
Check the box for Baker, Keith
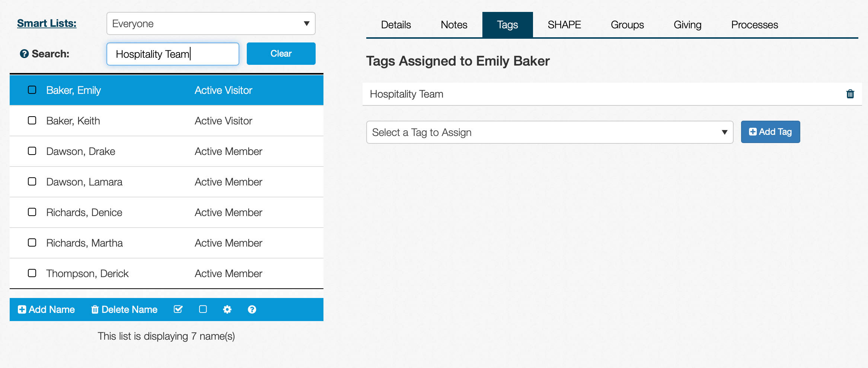(x=32, y=121)
